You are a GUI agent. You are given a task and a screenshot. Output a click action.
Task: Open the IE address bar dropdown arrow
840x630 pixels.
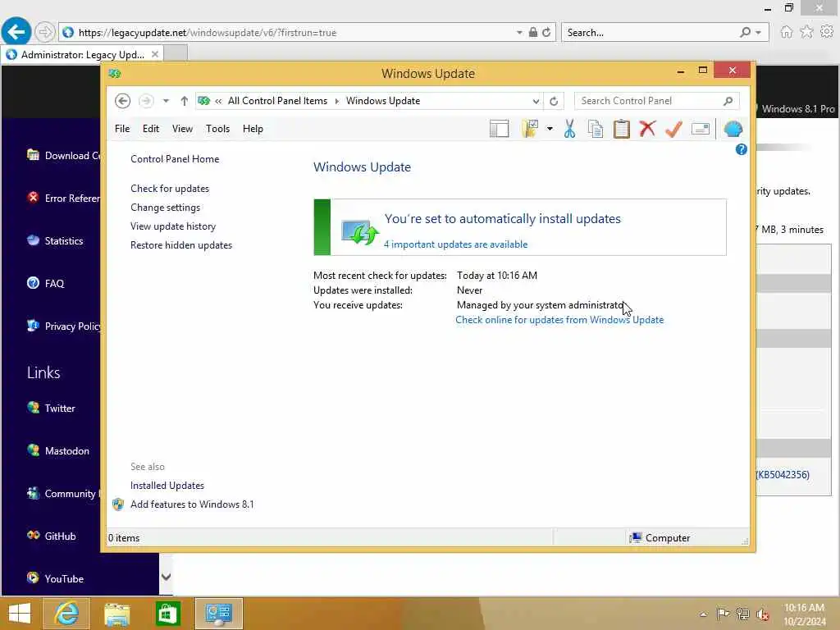(x=519, y=33)
